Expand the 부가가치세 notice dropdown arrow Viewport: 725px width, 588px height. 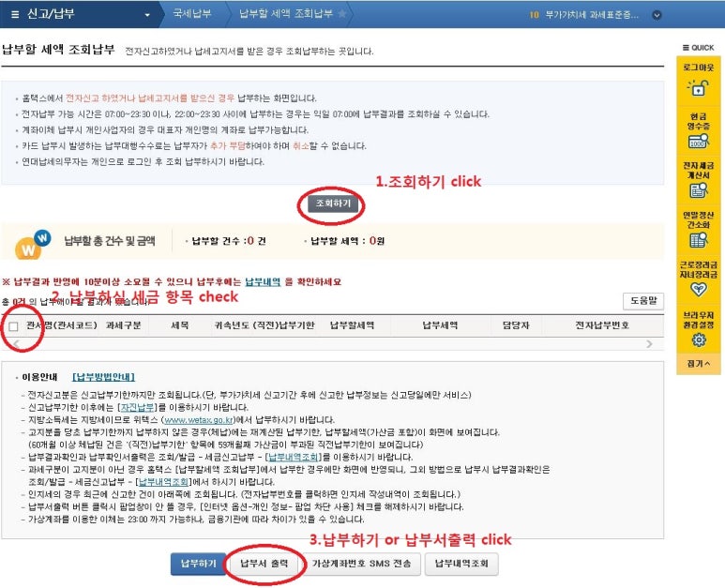click(x=657, y=15)
